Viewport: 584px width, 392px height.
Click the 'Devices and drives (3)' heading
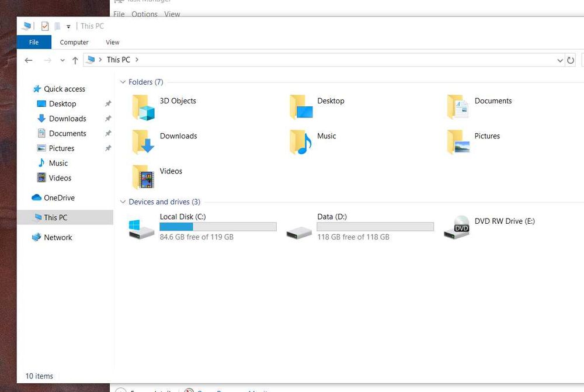[164, 202]
